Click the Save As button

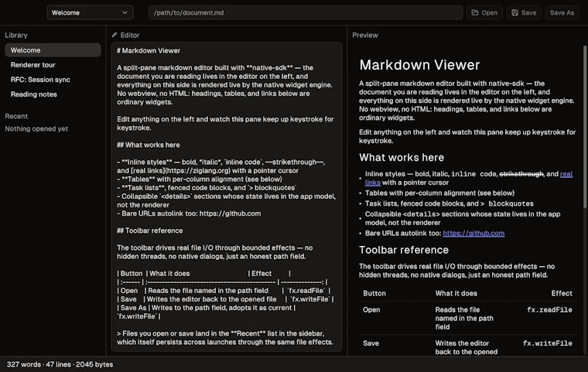562,12
